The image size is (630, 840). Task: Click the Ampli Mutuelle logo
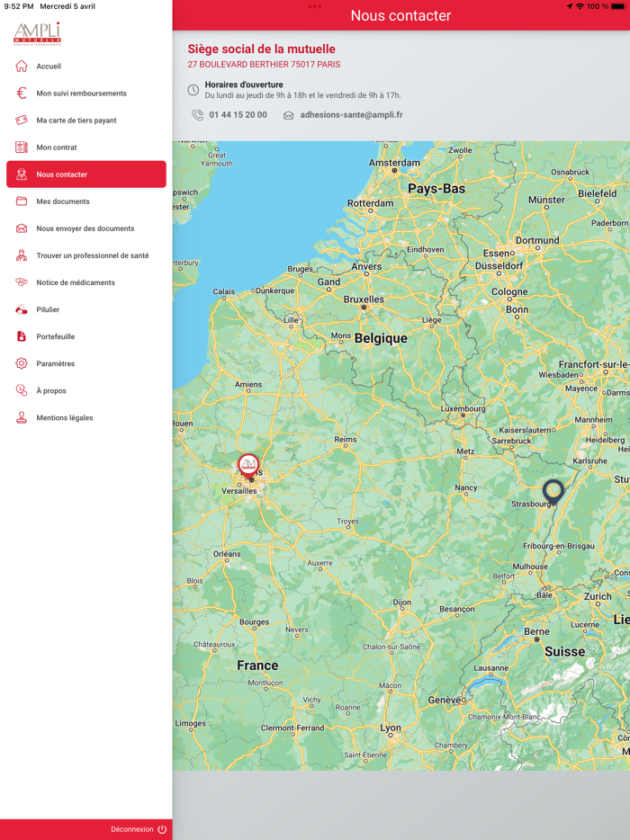point(37,34)
